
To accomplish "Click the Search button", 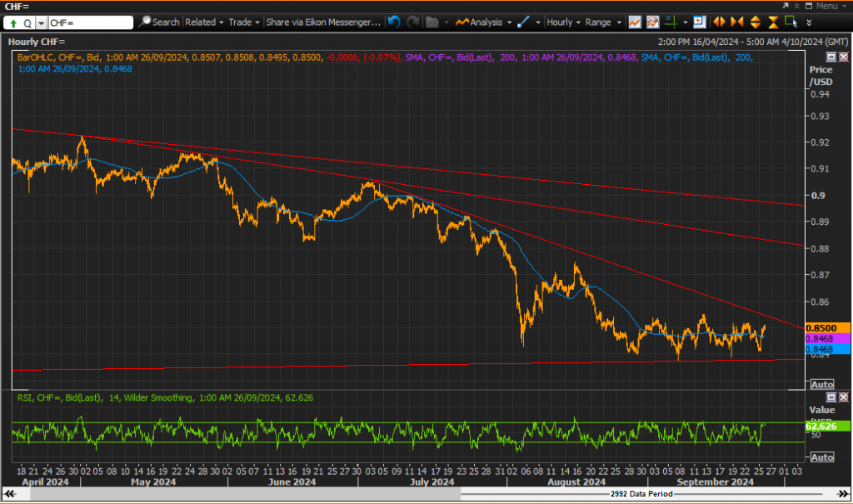I will click(159, 22).
